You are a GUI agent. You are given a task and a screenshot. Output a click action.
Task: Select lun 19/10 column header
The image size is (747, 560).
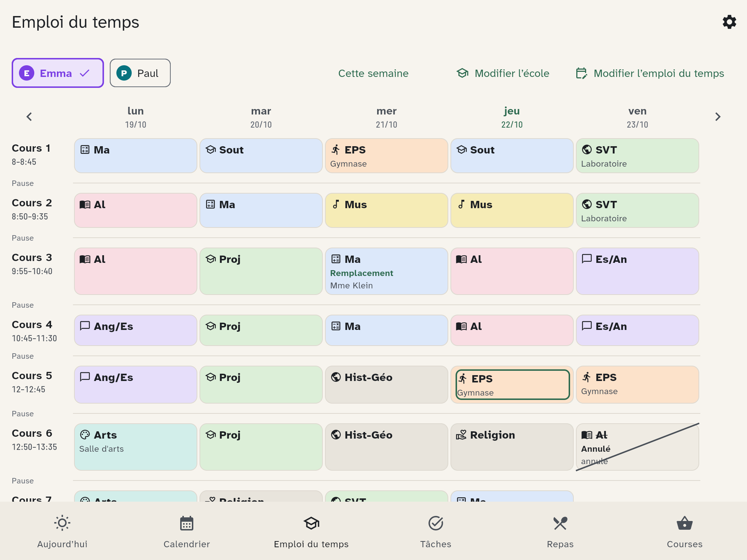136,117
